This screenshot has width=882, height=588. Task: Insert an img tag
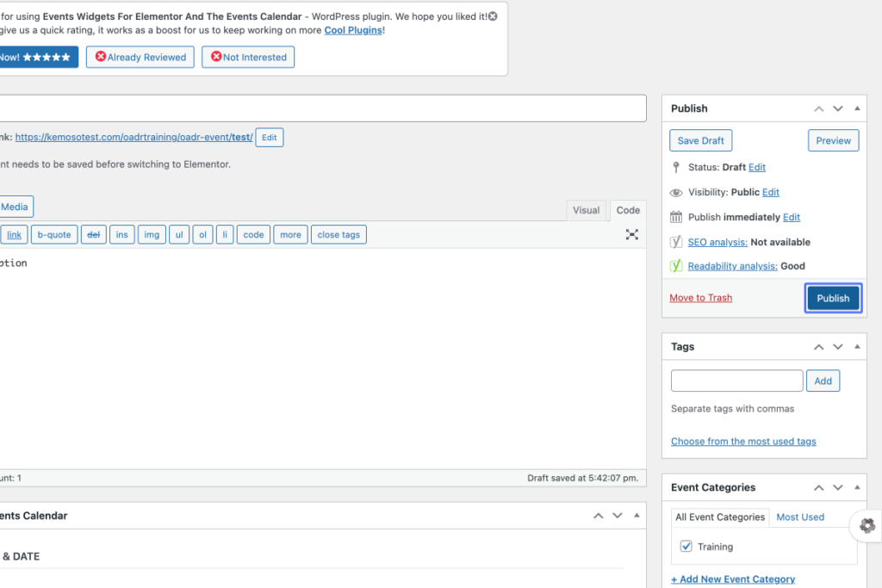(152, 234)
